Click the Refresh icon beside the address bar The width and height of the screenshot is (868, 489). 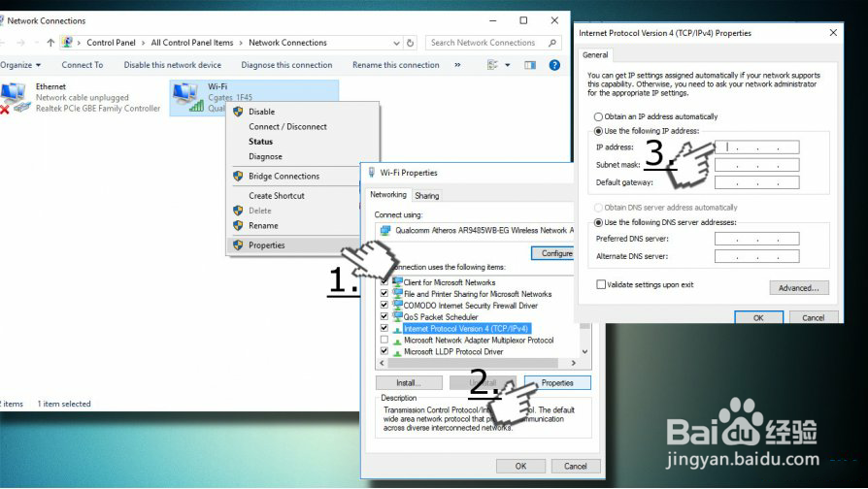pyautogui.click(x=410, y=43)
